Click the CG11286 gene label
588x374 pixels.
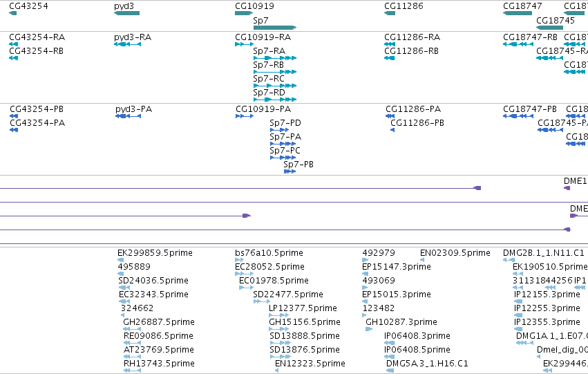tap(404, 6)
